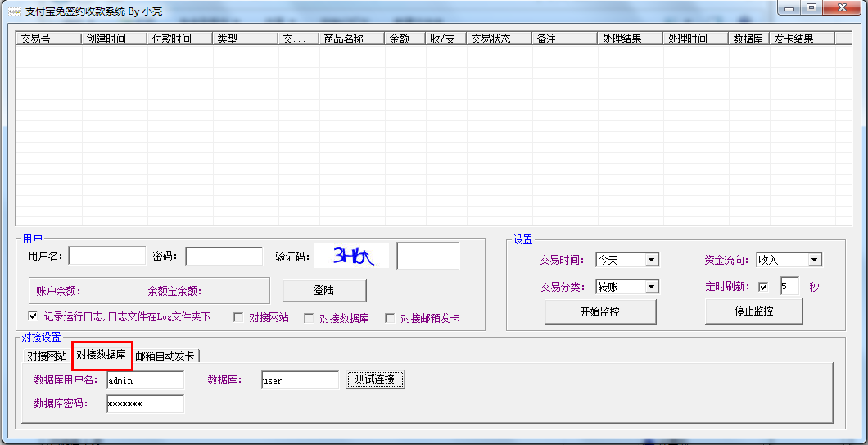Image resolution: width=868 pixels, height=445 pixels.
Task: Enable 对接数据库 checkbox in 用户 group
Action: pos(310,318)
